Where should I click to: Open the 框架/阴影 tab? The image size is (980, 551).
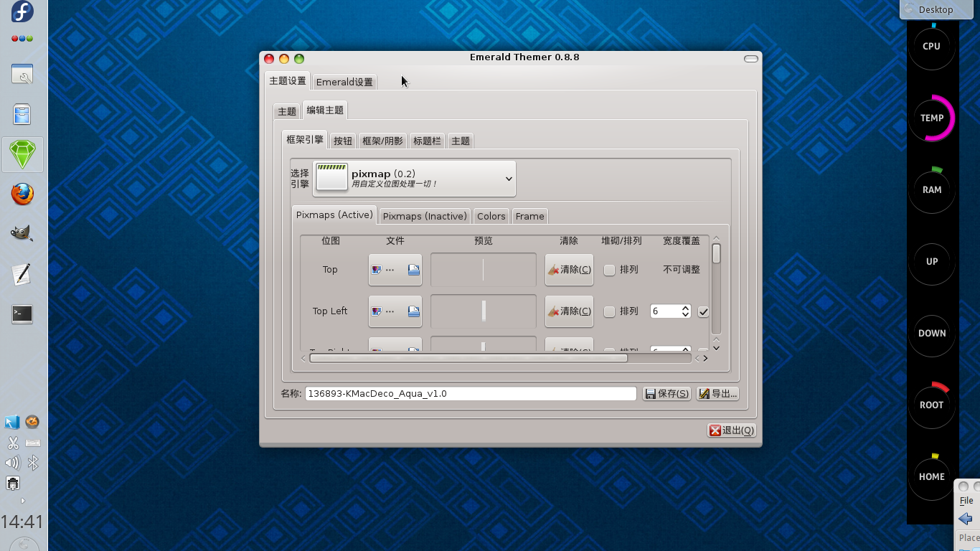point(383,141)
